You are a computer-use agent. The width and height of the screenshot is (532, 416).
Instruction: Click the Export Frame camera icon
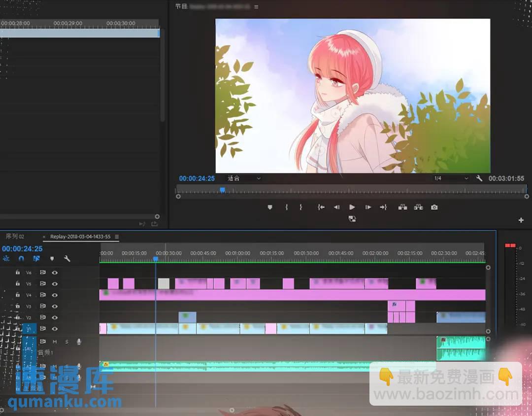tap(434, 208)
